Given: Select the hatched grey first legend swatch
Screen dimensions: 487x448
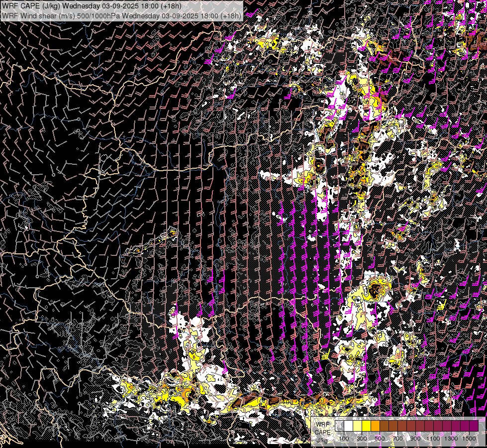Looking at the screenshot, I should click(x=339, y=426).
